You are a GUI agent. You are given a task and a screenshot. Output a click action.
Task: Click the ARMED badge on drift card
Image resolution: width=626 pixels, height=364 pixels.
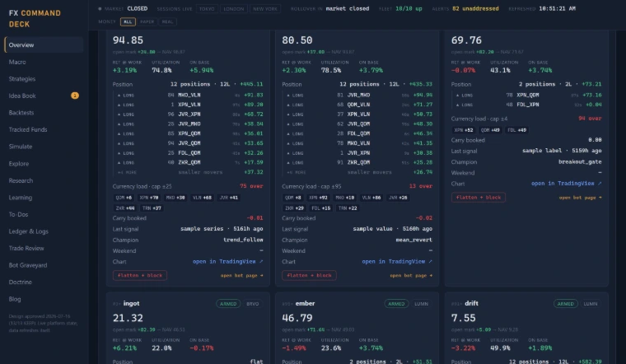566,304
